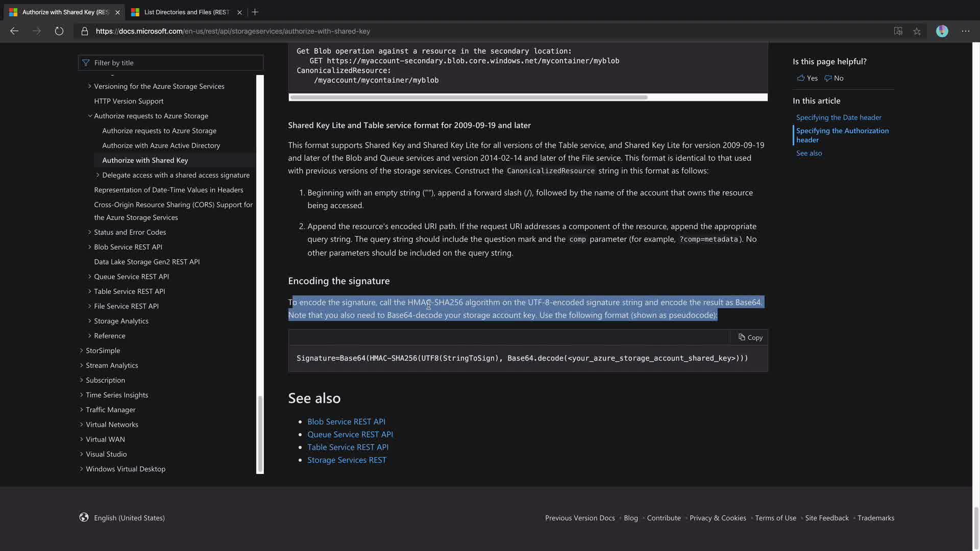Vote Yes on page helpfulness
This screenshot has height=551, width=980.
(x=807, y=78)
